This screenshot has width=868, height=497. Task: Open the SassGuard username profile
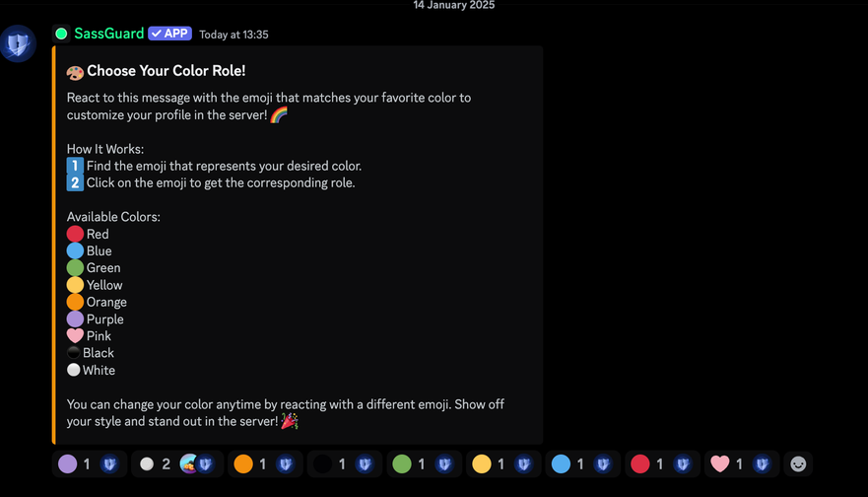point(109,34)
